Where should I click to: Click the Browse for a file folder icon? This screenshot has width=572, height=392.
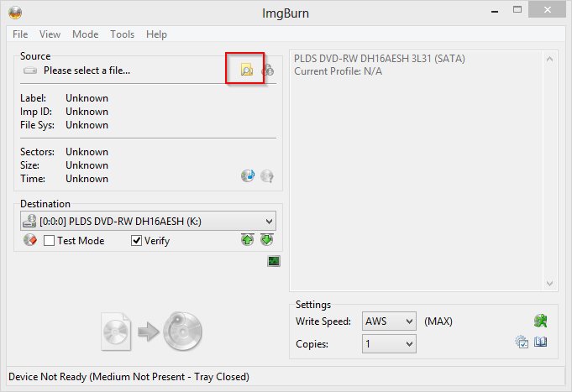tap(247, 70)
